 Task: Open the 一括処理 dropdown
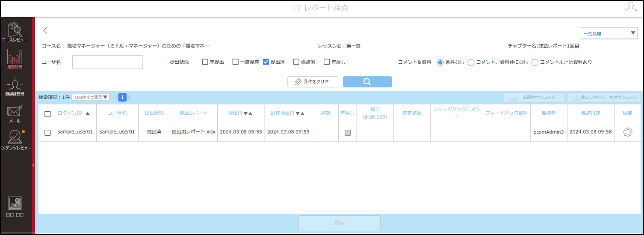pyautogui.click(x=609, y=33)
